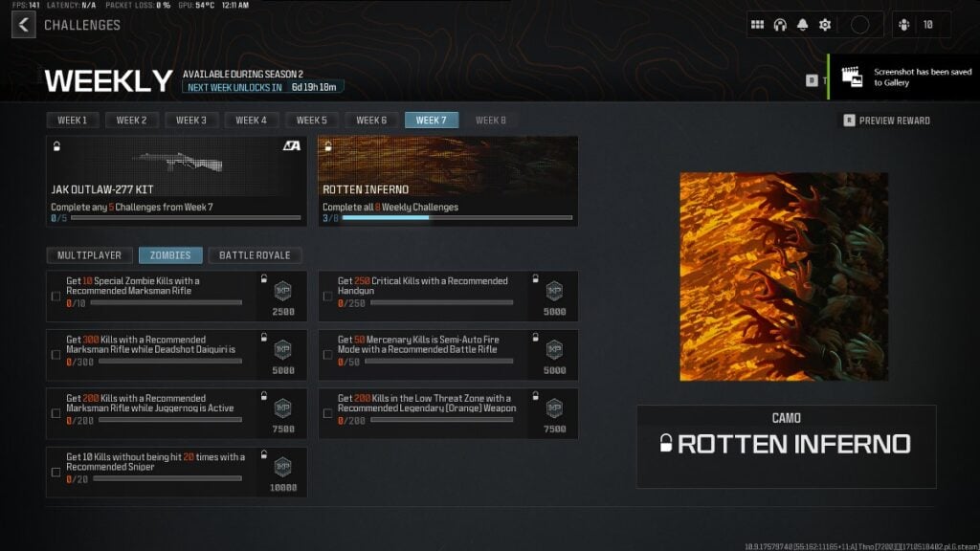
Task: Click the back arrow next to Challenges
Action: click(x=24, y=24)
